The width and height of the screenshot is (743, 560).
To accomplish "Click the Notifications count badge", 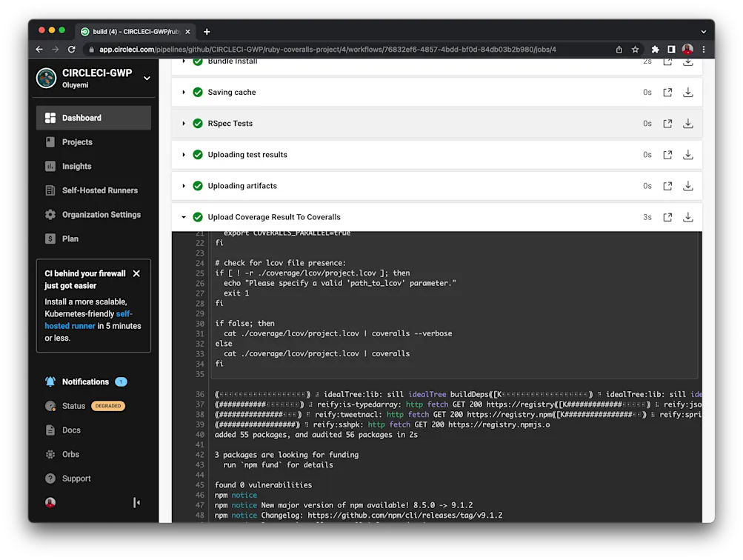I will 121,382.
